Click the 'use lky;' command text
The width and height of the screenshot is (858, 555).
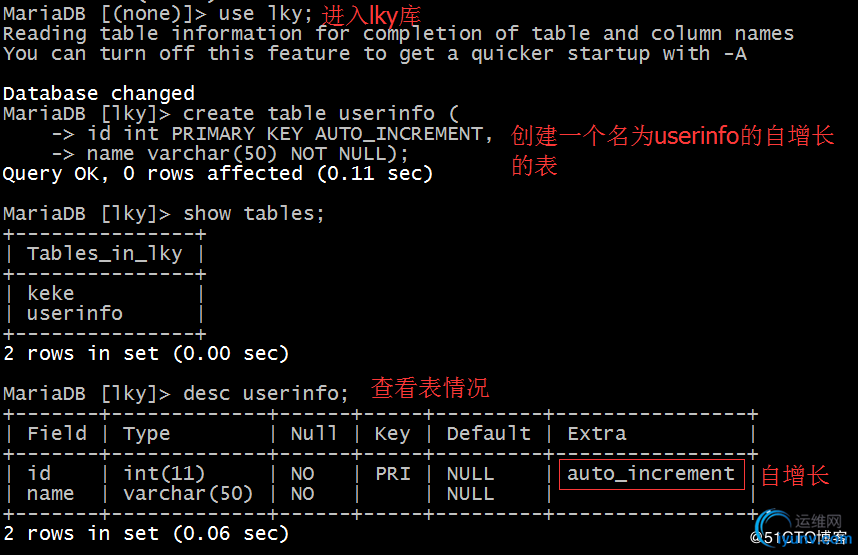click(266, 14)
